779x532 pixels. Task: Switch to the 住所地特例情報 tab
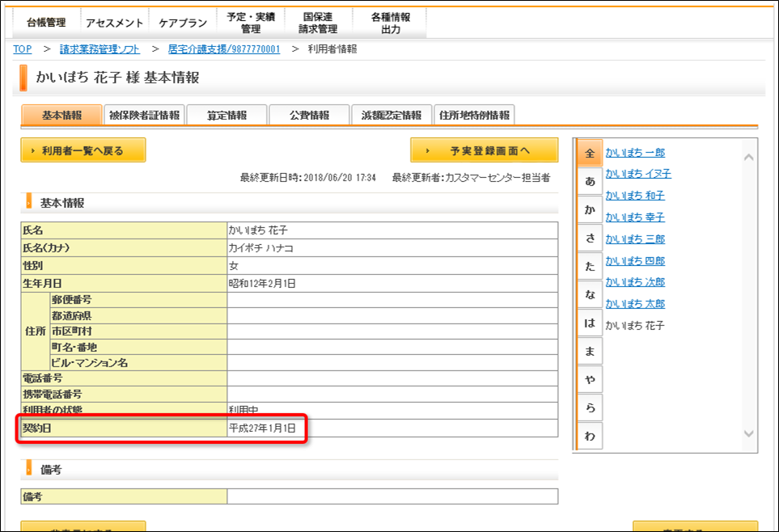click(475, 116)
